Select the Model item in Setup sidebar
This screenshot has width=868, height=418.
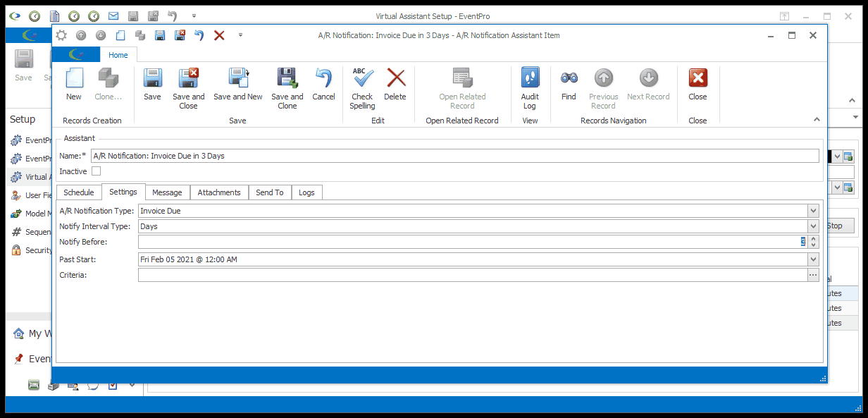[30, 214]
